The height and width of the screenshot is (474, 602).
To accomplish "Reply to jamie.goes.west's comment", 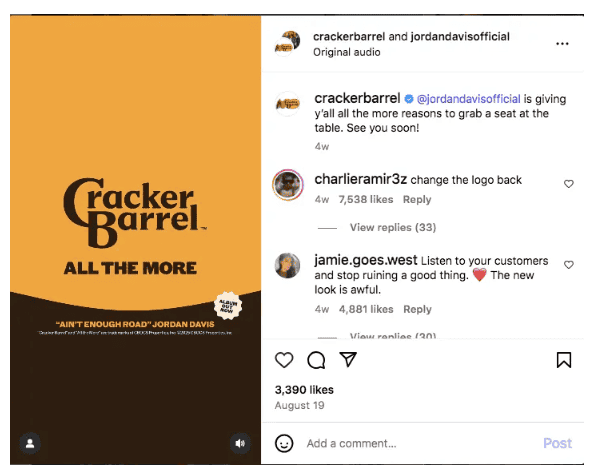I will click(417, 309).
